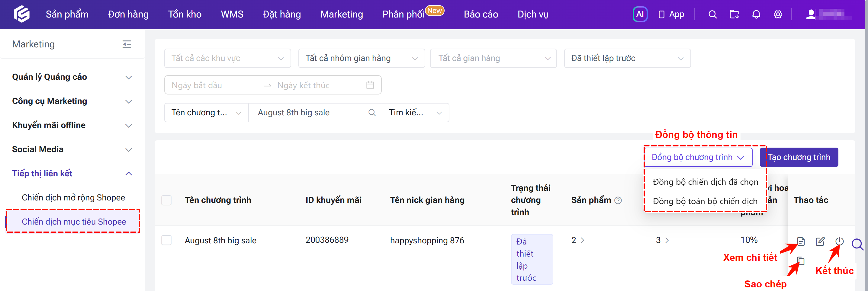Click Đã thiết lập trước status badge
This screenshot has width=868, height=291.
(532, 259)
